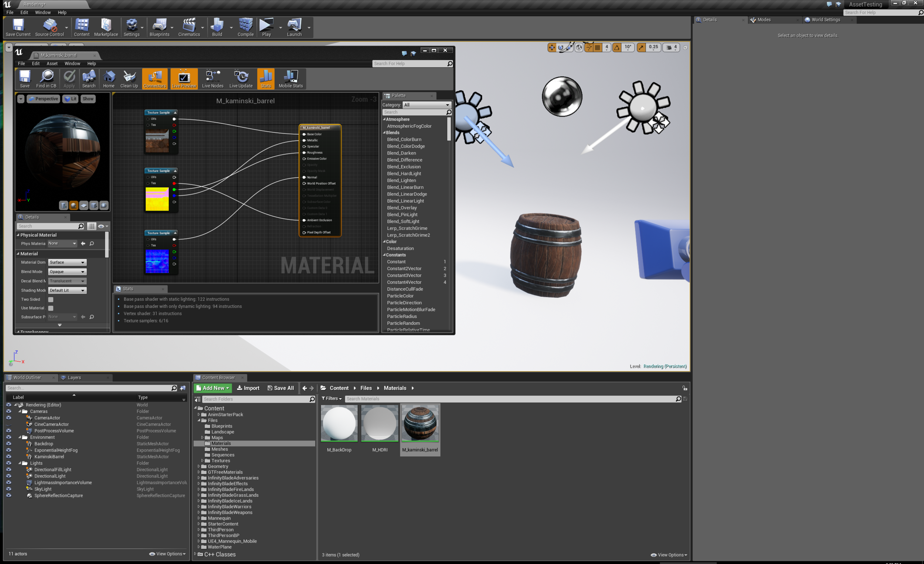
Task: Open Add New dropdown in Content Browser
Action: coord(213,388)
